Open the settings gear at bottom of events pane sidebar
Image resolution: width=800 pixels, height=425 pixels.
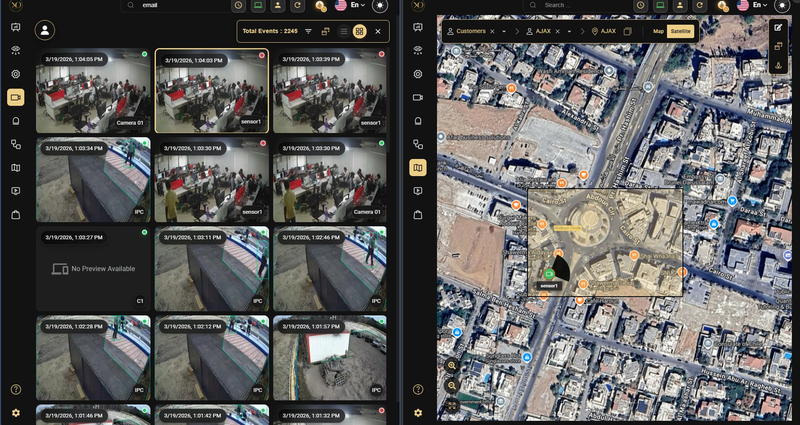[x=16, y=413]
